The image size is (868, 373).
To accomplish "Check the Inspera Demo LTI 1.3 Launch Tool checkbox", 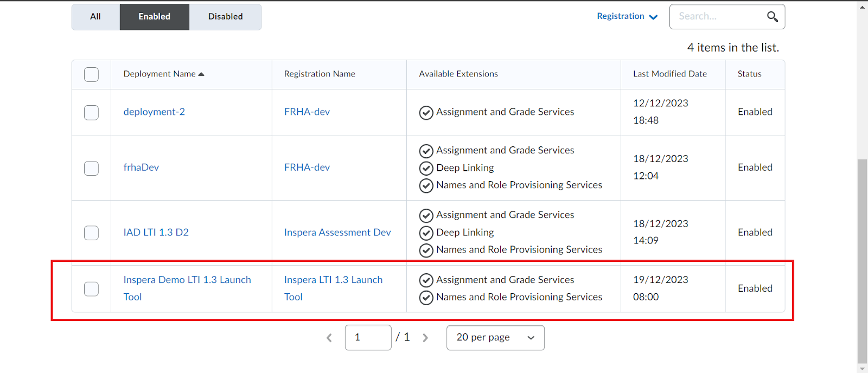I will pyautogui.click(x=91, y=289).
